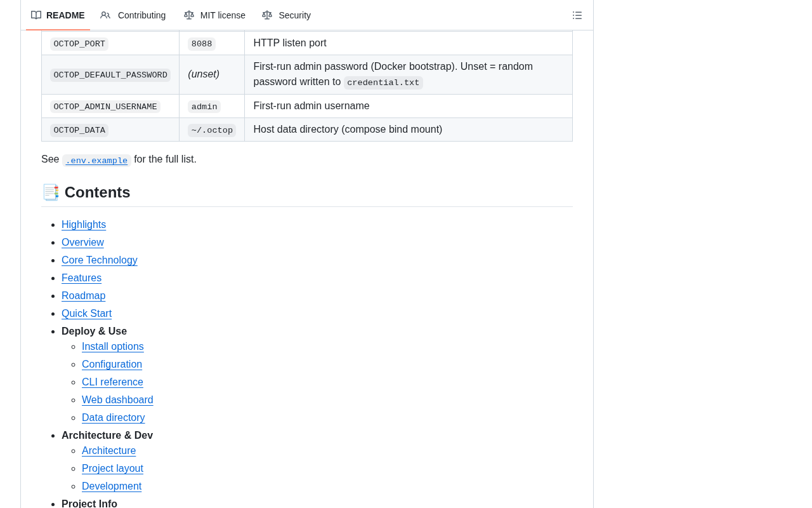Select the MIT license tab
The image size is (812, 508).
[x=214, y=15]
